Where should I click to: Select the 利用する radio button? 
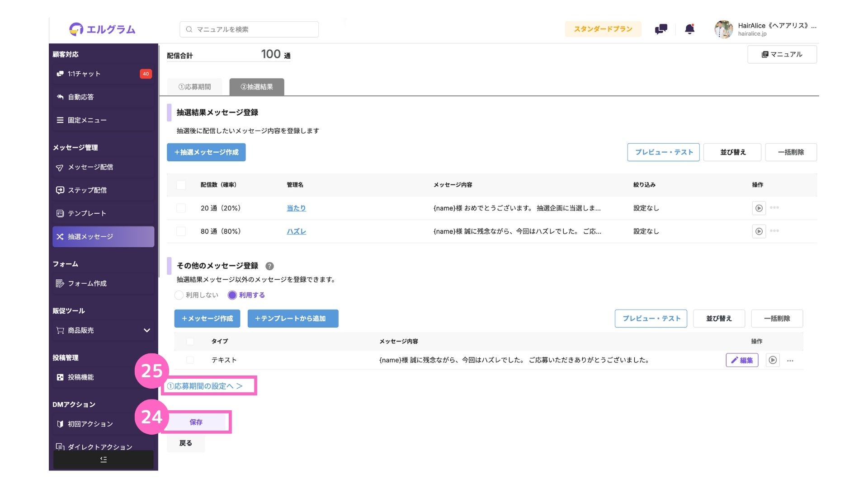pyautogui.click(x=232, y=295)
